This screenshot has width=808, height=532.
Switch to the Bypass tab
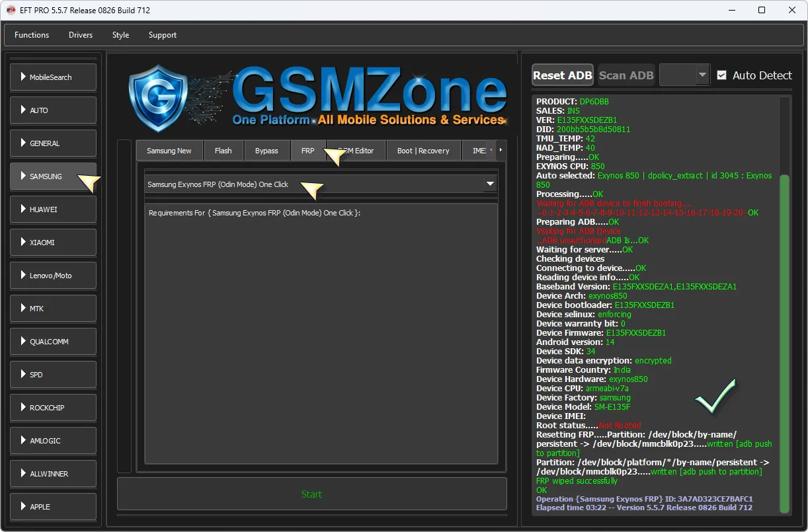[x=266, y=151]
